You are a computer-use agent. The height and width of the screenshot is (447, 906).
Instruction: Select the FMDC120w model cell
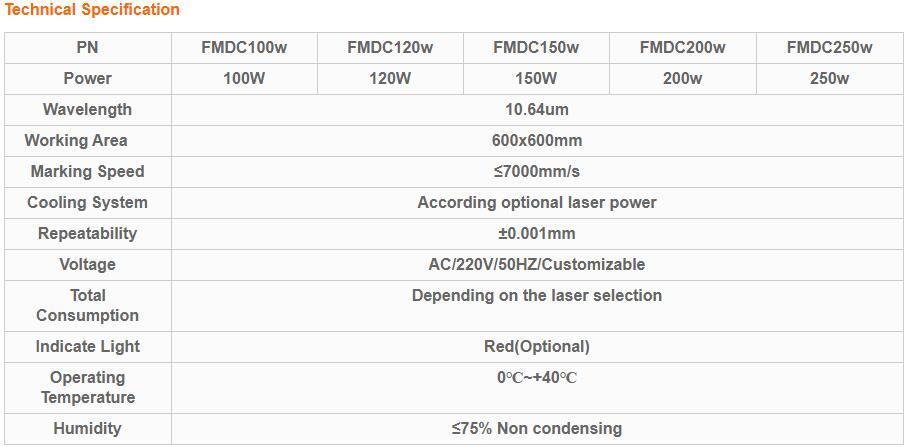pos(390,47)
